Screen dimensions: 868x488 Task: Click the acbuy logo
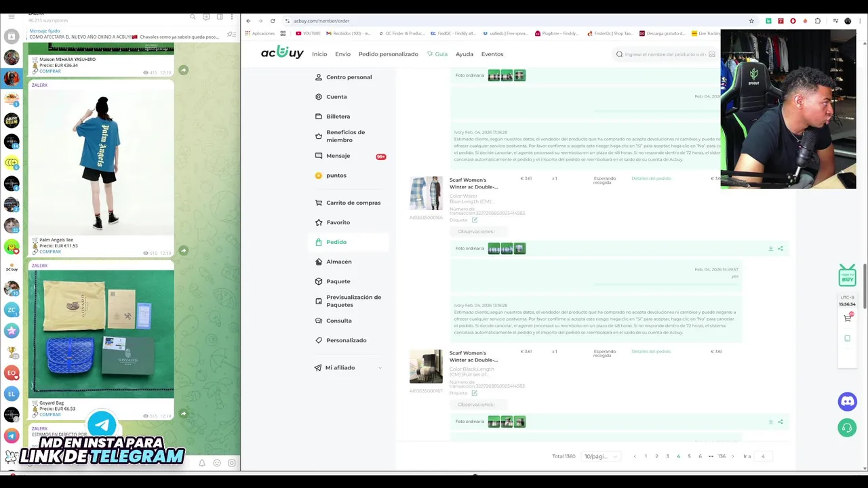coord(282,53)
